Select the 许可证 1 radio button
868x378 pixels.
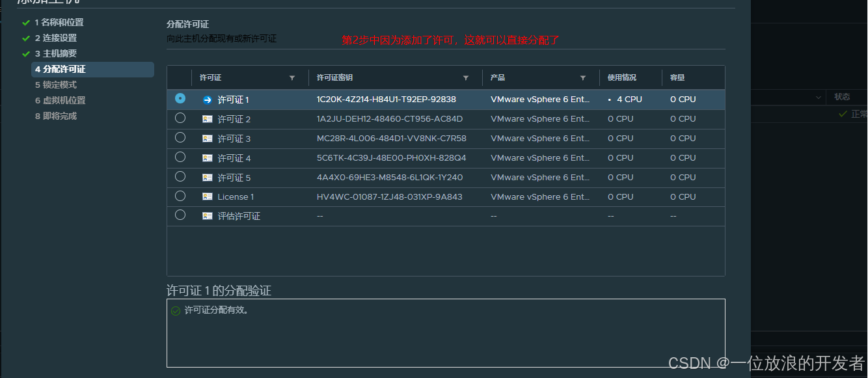pos(180,98)
